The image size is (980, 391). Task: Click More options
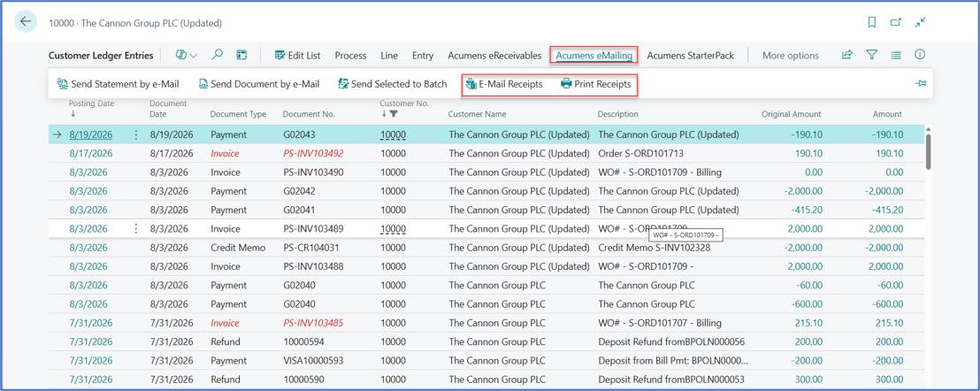[x=790, y=56]
